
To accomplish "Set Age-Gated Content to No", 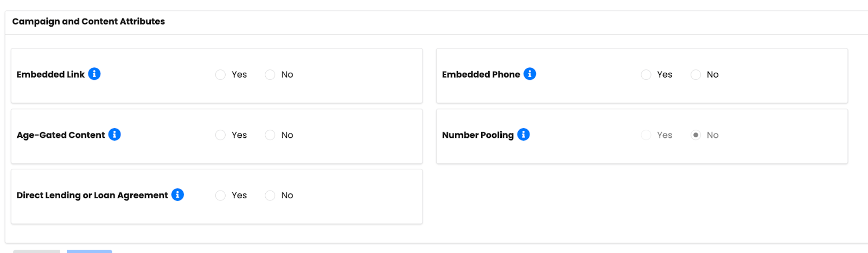I will (x=270, y=135).
